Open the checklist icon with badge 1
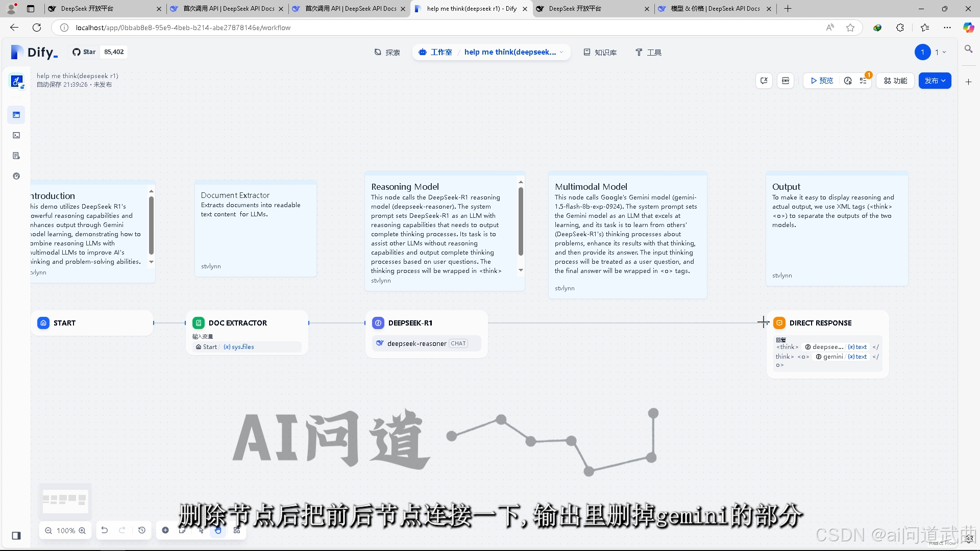Screen dimensions: 980x551 (x=864, y=81)
